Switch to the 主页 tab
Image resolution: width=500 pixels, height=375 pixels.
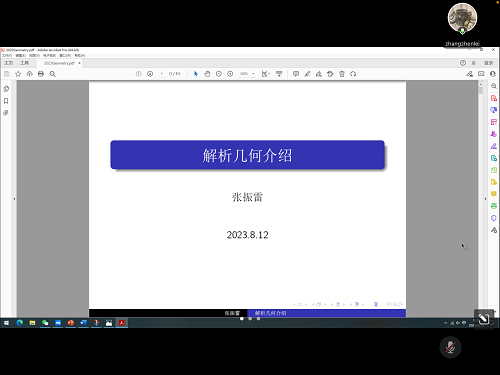pyautogui.click(x=8, y=63)
